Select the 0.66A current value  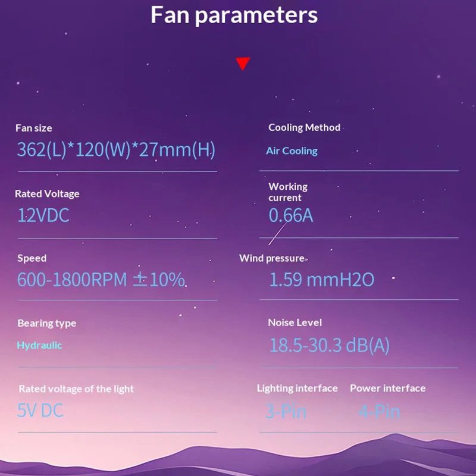click(290, 215)
